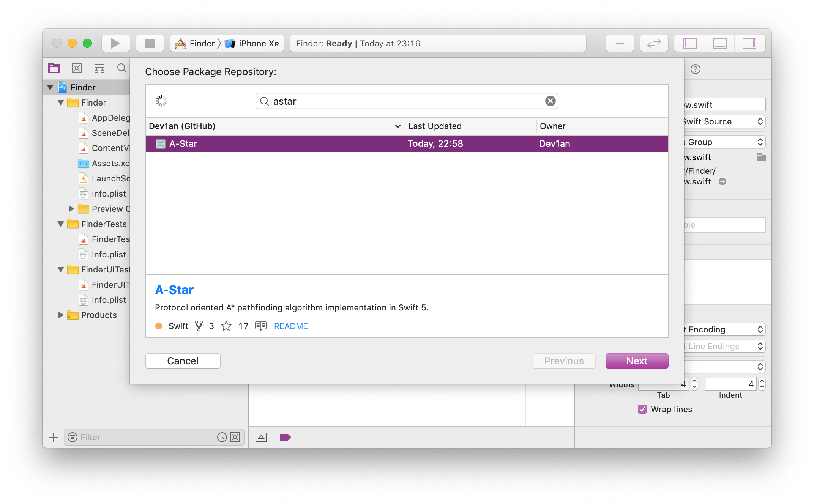Open the symbol navigator icon
Image resolution: width=814 pixels, height=504 pixels.
pos(99,68)
